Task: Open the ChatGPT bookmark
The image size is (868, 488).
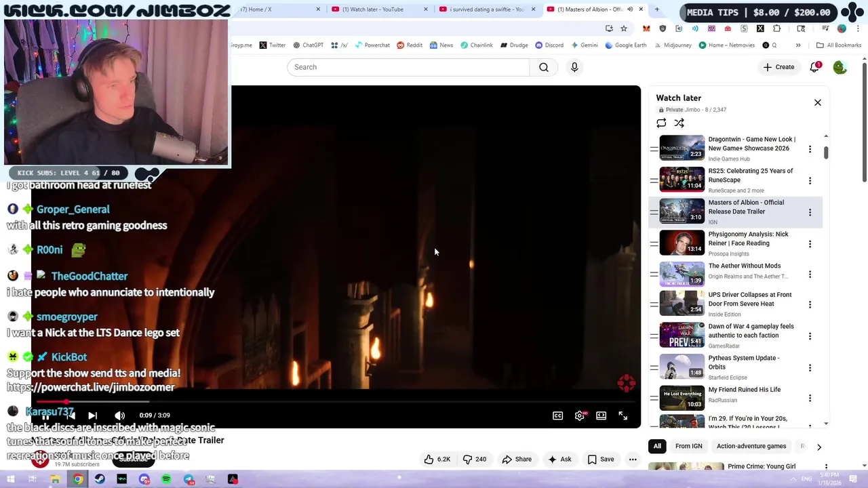Action: pyautogui.click(x=308, y=45)
